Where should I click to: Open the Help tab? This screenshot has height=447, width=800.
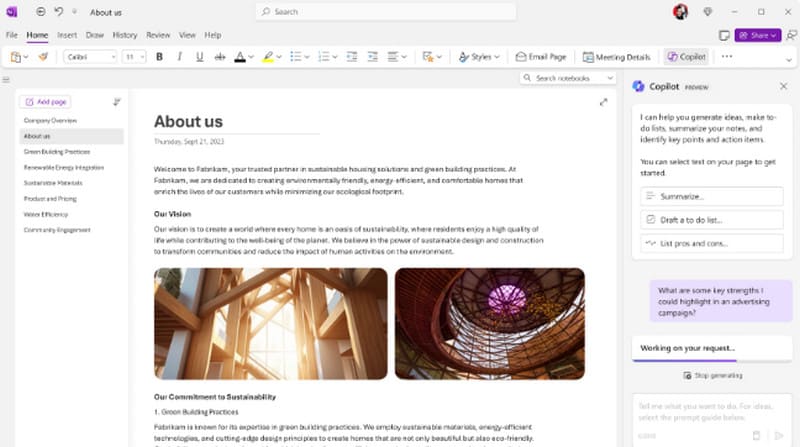tap(213, 35)
